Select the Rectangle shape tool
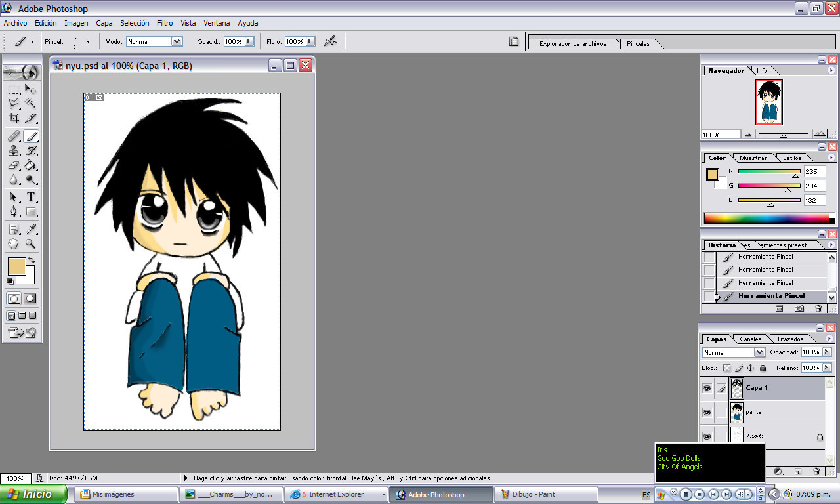The width and height of the screenshot is (840, 504). point(31,212)
